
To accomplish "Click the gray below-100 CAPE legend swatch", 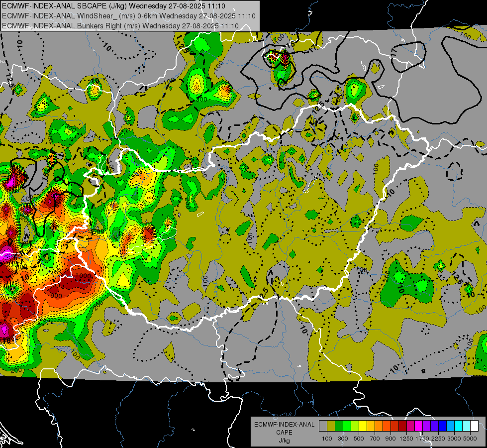I will click(x=323, y=426).
